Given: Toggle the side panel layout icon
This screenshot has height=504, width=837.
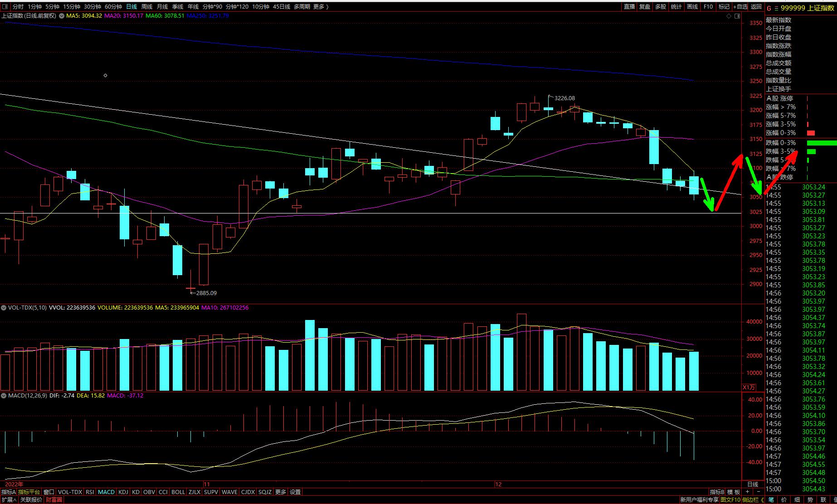Looking at the screenshot, I should click(x=737, y=16).
